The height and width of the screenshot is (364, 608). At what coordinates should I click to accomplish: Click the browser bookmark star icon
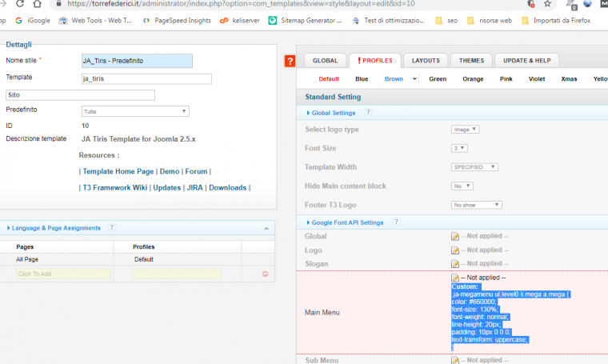pyautogui.click(x=547, y=4)
